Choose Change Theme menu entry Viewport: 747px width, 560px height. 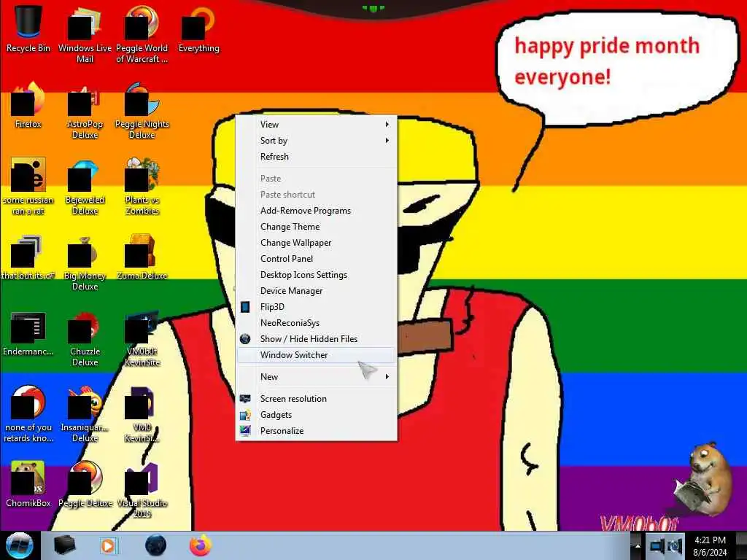tap(317, 227)
